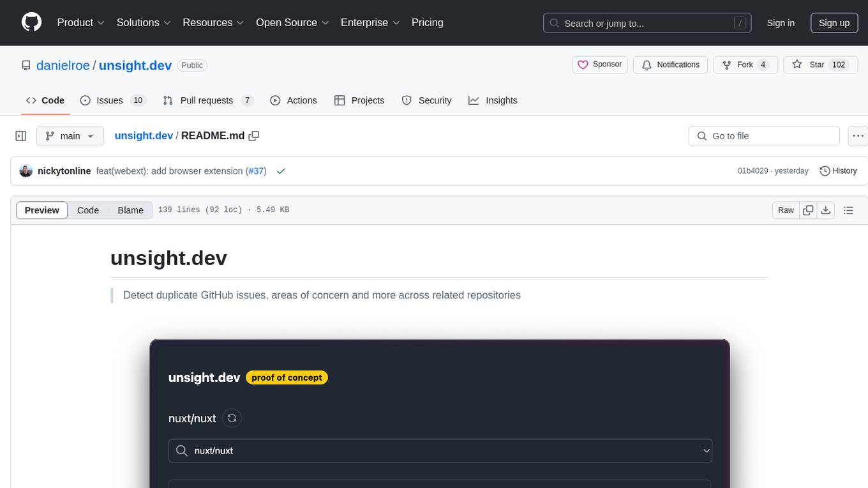Download the raw README file

tap(825, 210)
